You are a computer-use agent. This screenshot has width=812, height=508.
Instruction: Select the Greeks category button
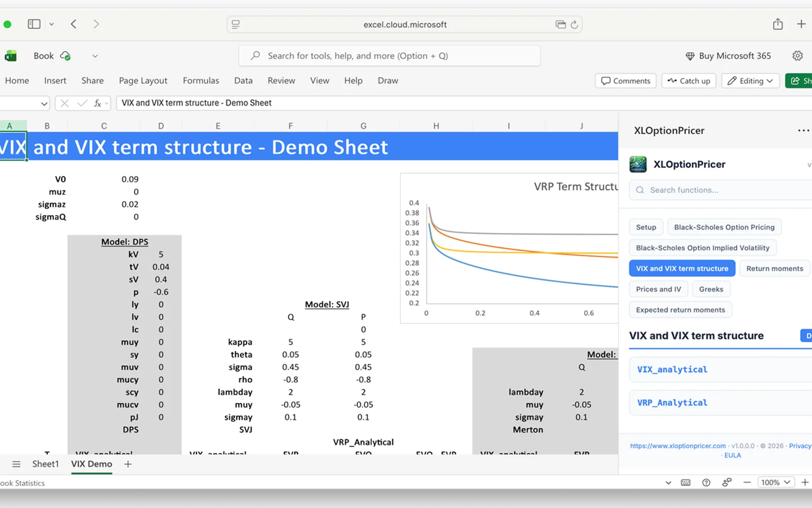tap(711, 289)
